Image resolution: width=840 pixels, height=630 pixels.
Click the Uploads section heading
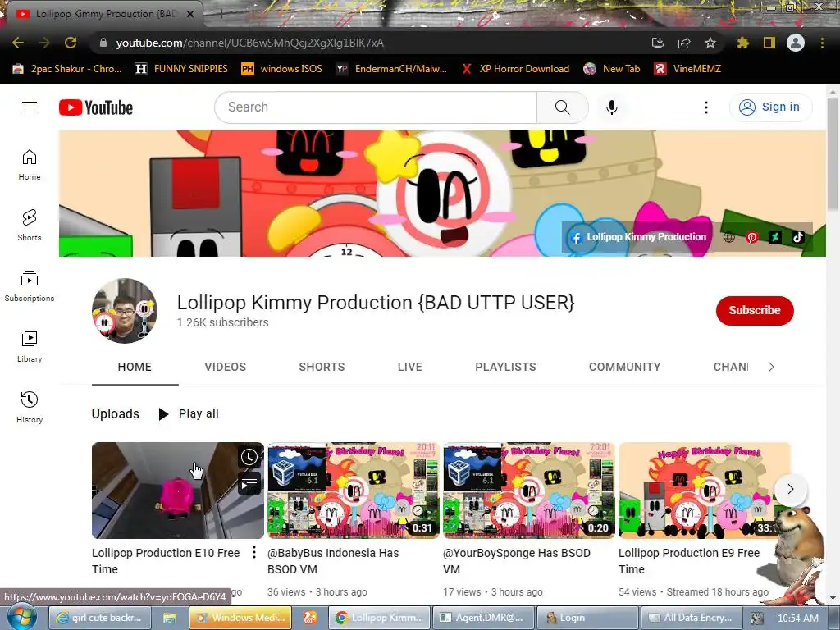(x=115, y=413)
